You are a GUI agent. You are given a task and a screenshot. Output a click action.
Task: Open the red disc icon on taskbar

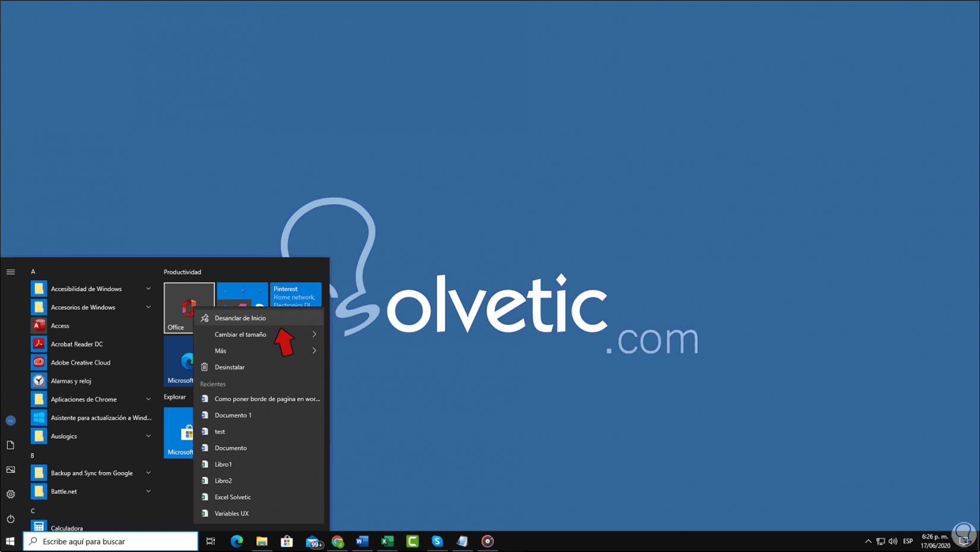tap(488, 541)
